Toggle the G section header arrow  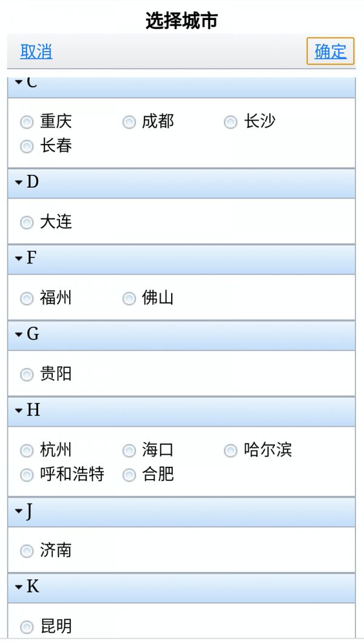19,335
